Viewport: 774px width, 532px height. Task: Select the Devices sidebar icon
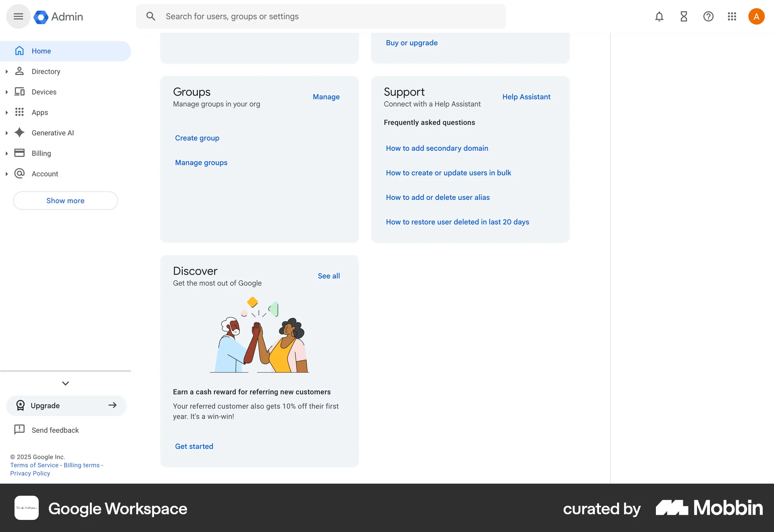19,91
